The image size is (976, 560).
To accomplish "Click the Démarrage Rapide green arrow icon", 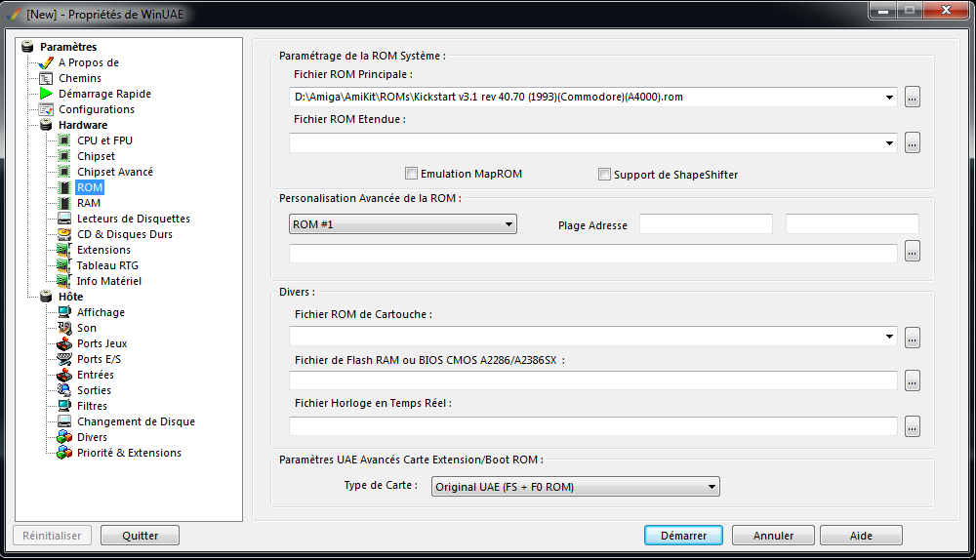I will tap(46, 94).
